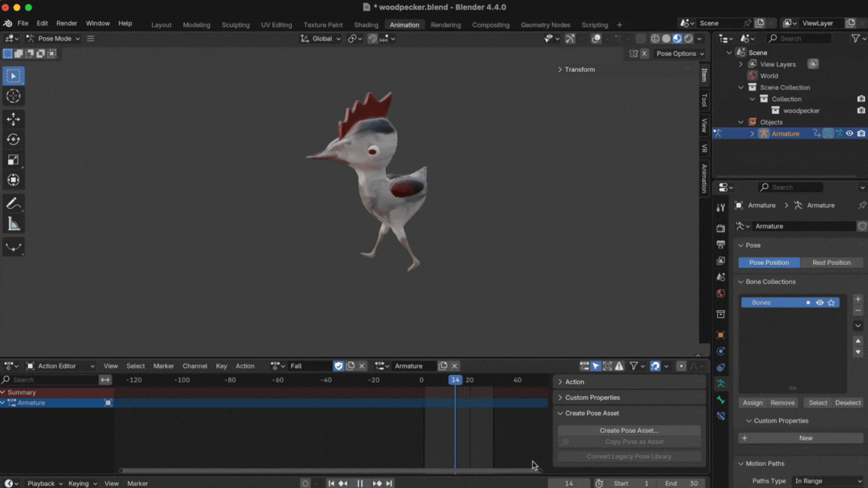868x488 pixels.
Task: Open the Render properties tab icon
Action: [x=720, y=228]
